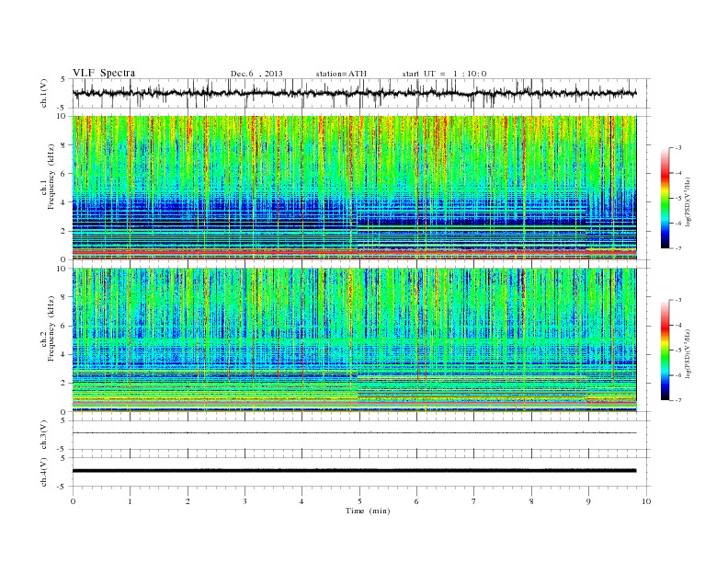Click the x-axis tick label "9"
This screenshot has height=563, width=728.
[x=588, y=501]
